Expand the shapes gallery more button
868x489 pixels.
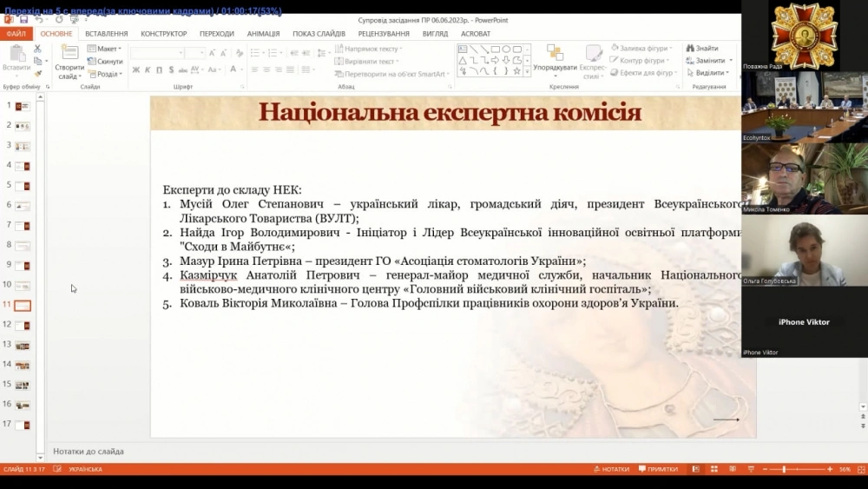coord(527,71)
